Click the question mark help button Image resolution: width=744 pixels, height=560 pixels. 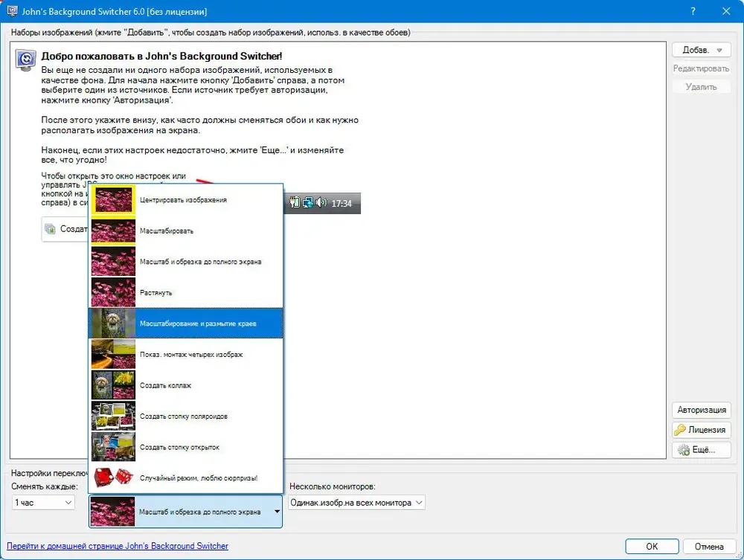pyautogui.click(x=693, y=12)
